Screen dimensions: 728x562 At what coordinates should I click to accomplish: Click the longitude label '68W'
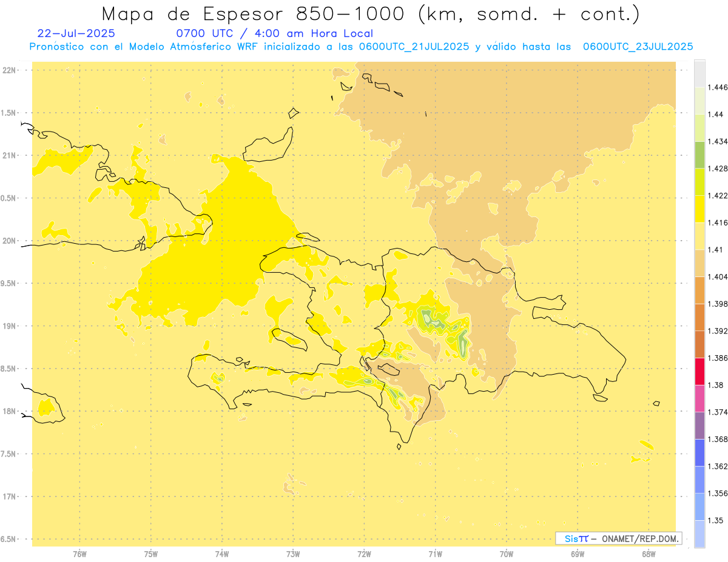coord(649,554)
